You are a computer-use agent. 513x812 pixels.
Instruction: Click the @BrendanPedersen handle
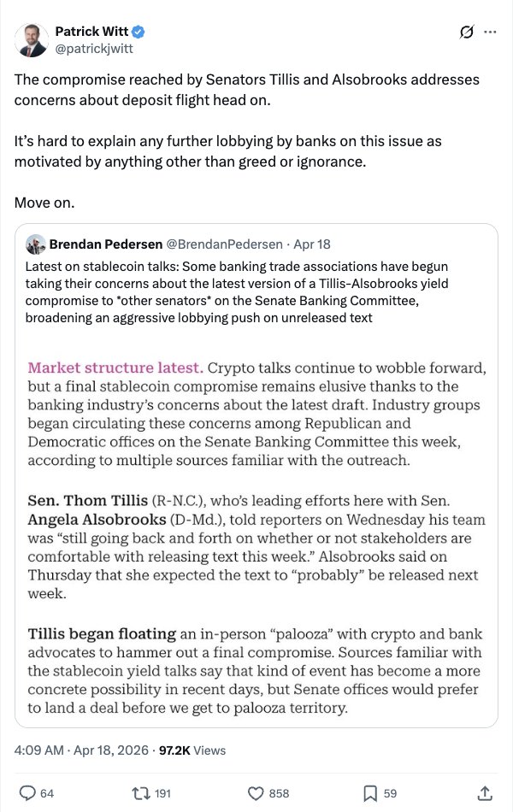pyautogui.click(x=218, y=244)
